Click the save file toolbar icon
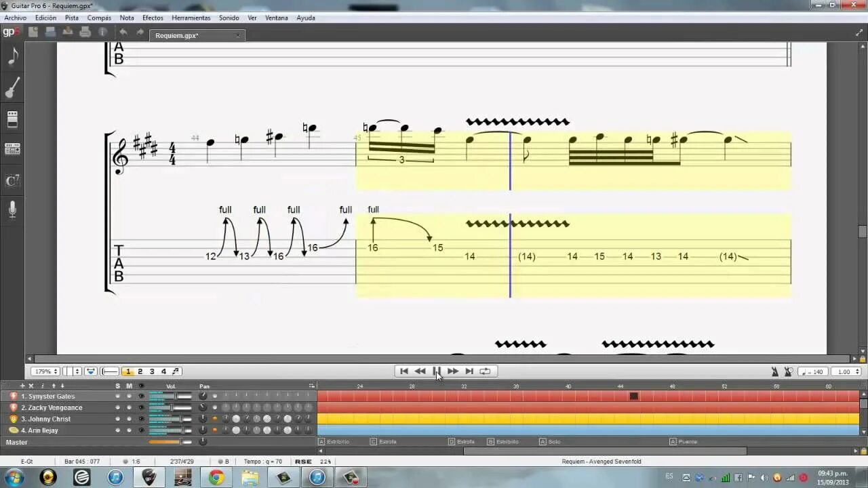This screenshot has width=868, height=488. [x=68, y=32]
